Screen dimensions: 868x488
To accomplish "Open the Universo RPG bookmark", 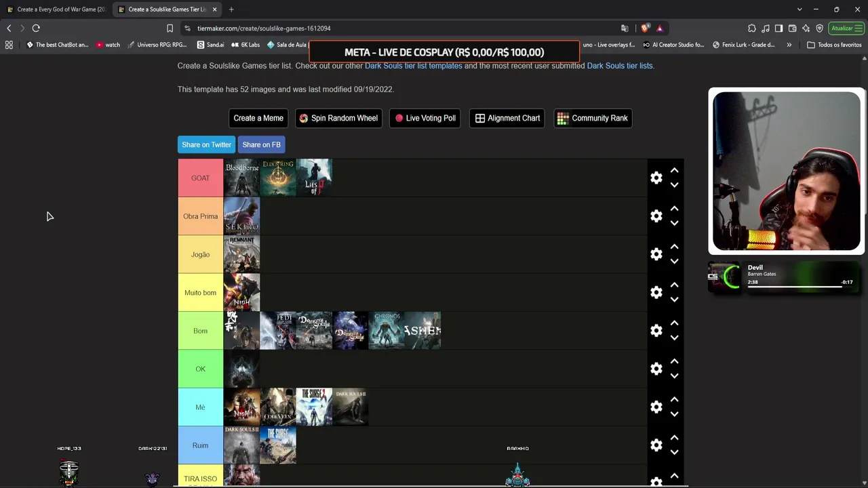I will pos(157,45).
